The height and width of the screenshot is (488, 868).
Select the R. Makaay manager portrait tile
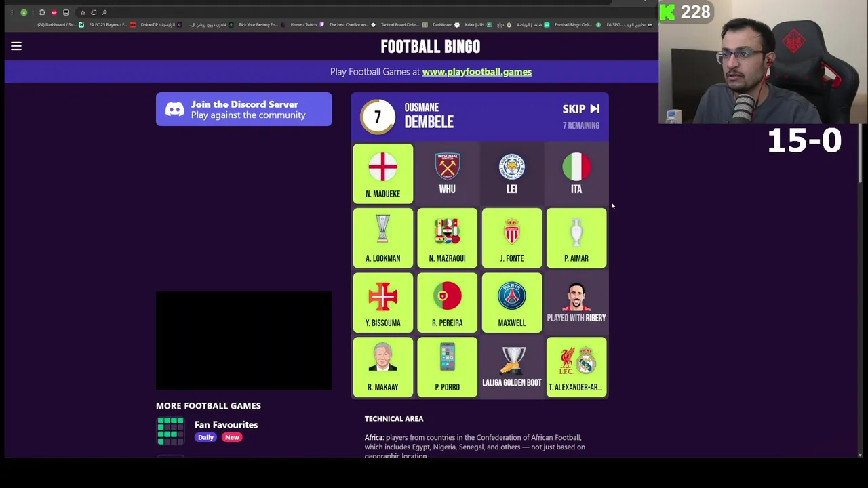click(x=382, y=367)
